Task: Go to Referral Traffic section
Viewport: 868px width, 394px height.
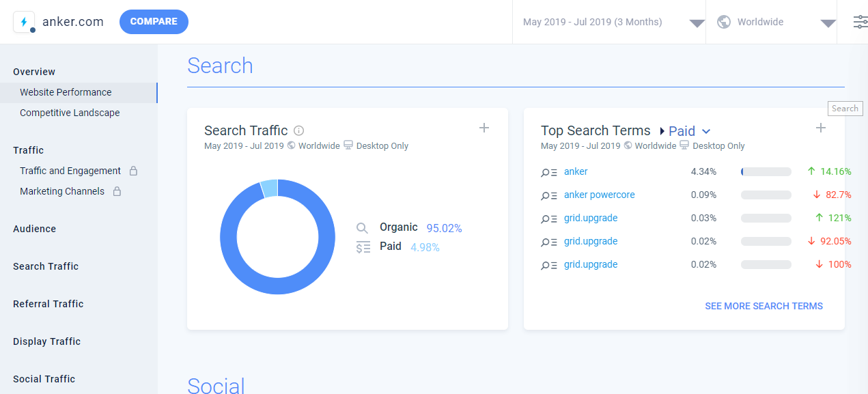Action: 48,304
